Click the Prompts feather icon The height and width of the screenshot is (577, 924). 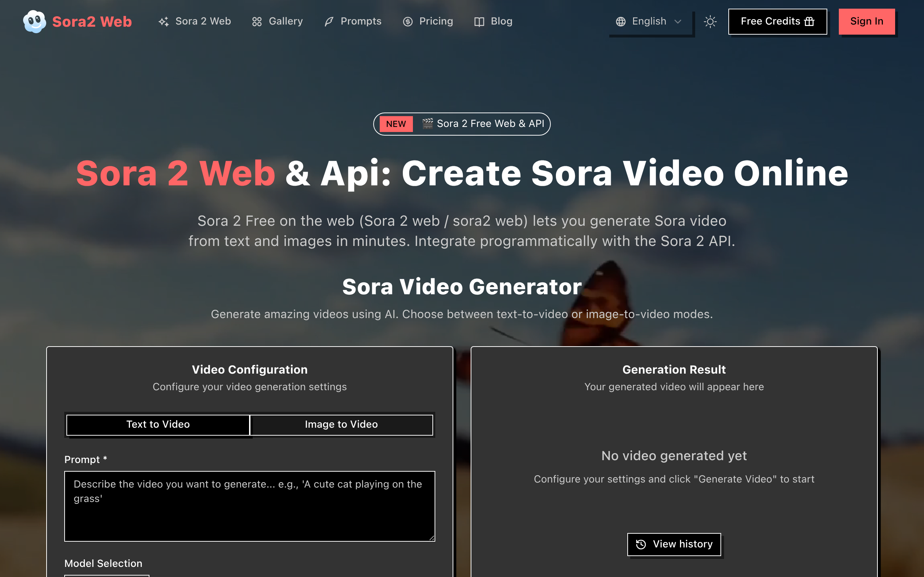tap(329, 22)
